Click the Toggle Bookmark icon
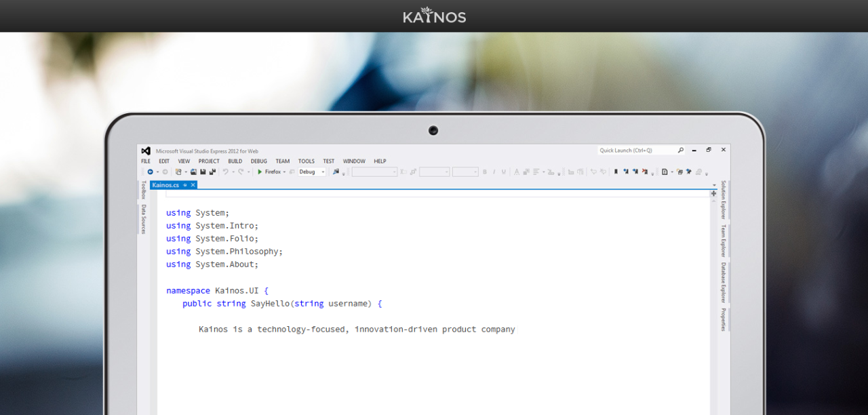 pyautogui.click(x=616, y=172)
